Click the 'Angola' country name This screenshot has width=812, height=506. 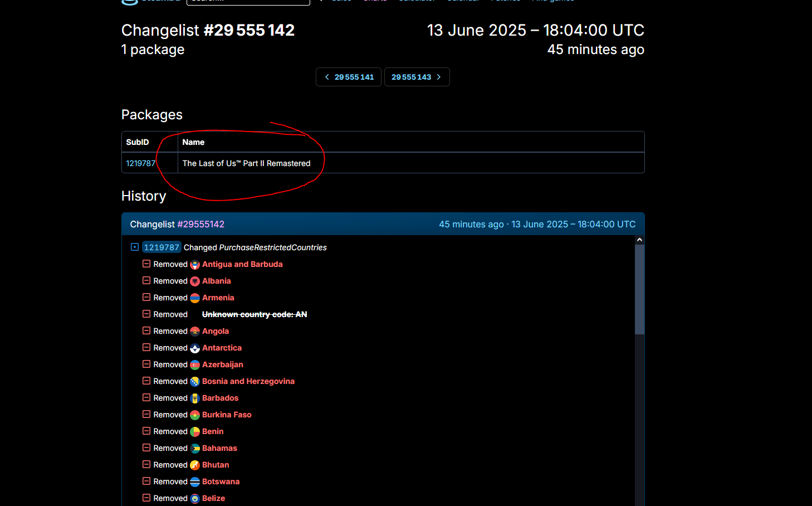[x=216, y=331]
